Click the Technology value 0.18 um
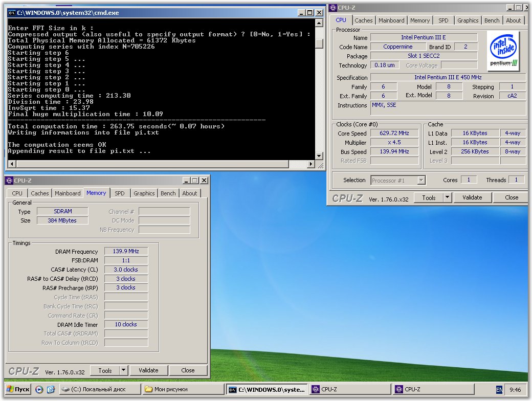532x401 pixels. (x=384, y=65)
